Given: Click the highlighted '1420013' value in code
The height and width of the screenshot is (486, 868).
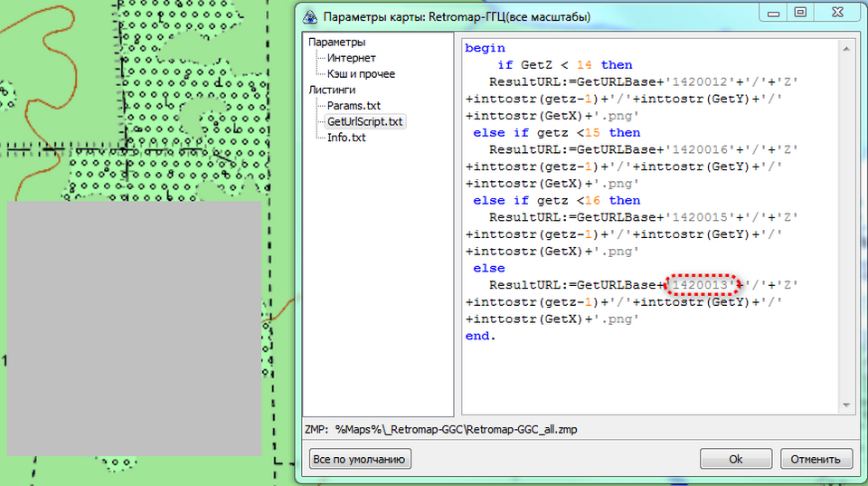Looking at the screenshot, I should point(703,285).
